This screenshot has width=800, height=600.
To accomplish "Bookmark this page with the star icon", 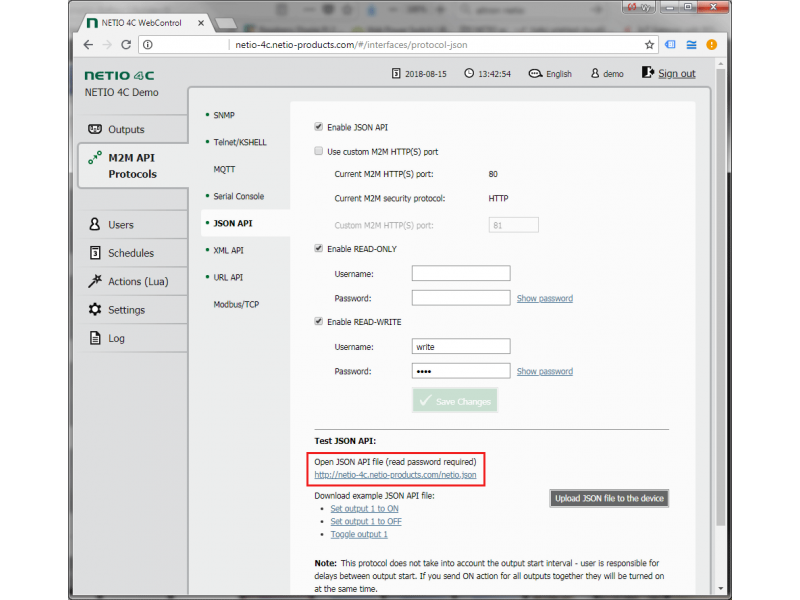I will coord(649,45).
